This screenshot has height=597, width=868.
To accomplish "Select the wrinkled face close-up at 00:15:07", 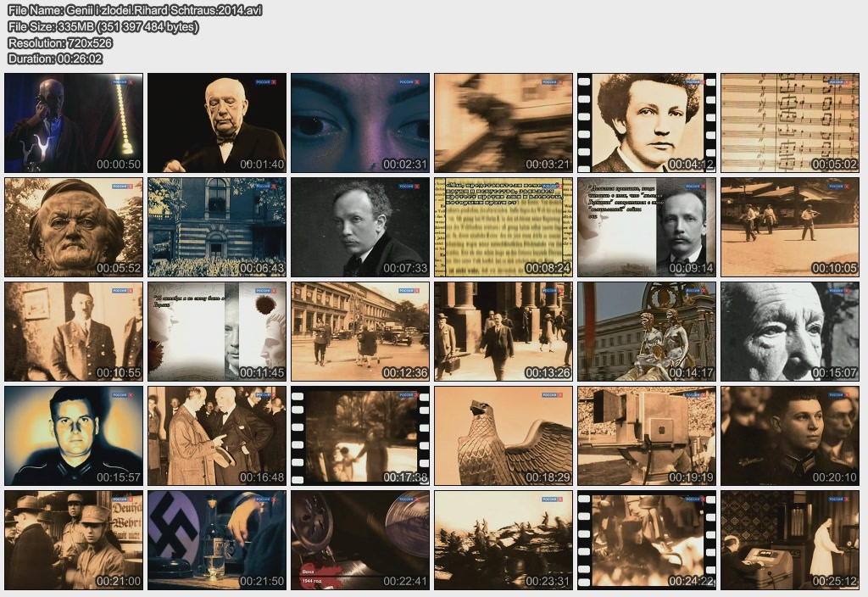I will pyautogui.click(x=790, y=332).
